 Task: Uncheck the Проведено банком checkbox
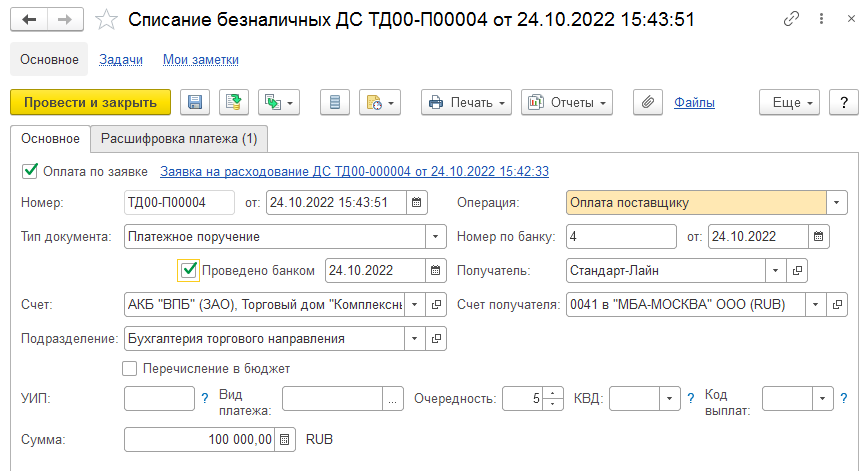click(x=189, y=270)
